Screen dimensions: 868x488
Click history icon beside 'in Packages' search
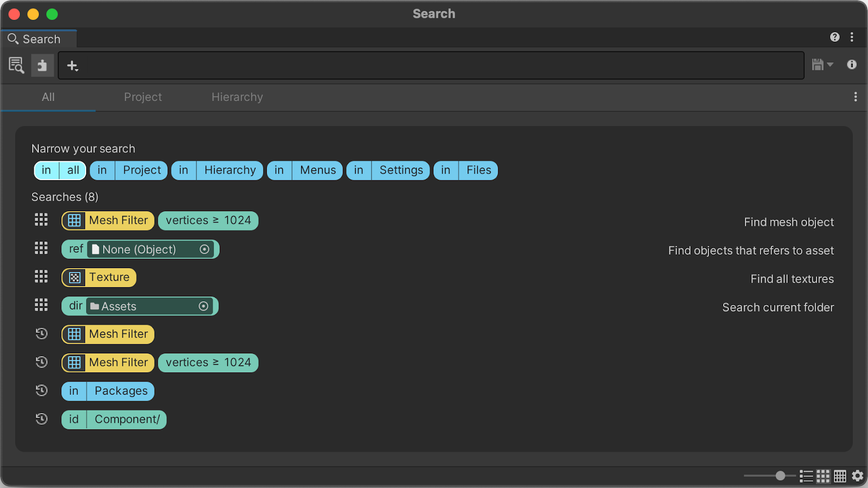click(42, 391)
